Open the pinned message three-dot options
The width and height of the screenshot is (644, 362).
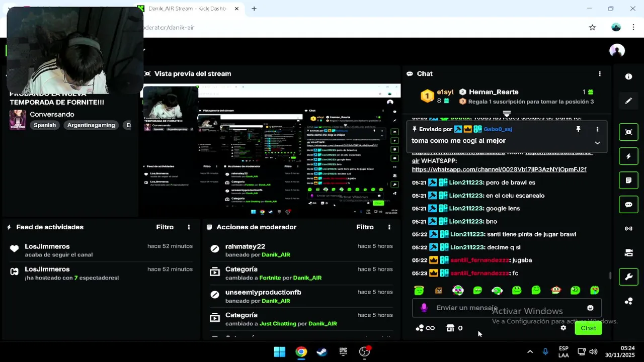(597, 129)
